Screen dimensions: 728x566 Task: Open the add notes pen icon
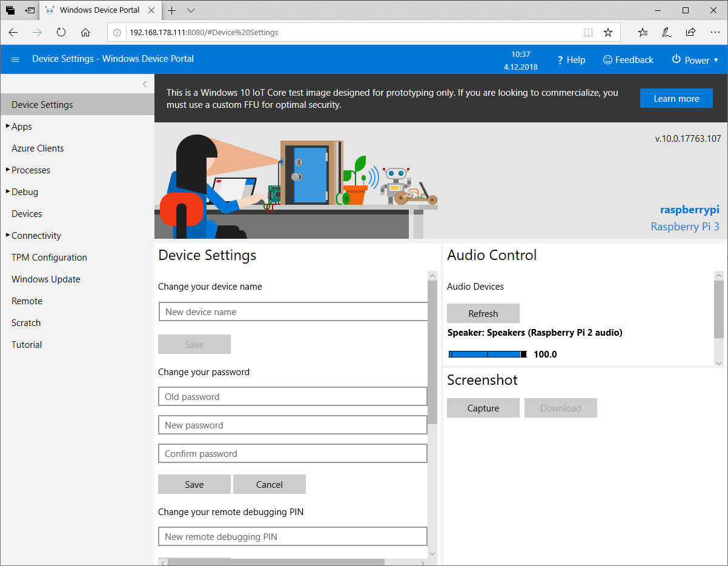click(x=667, y=32)
